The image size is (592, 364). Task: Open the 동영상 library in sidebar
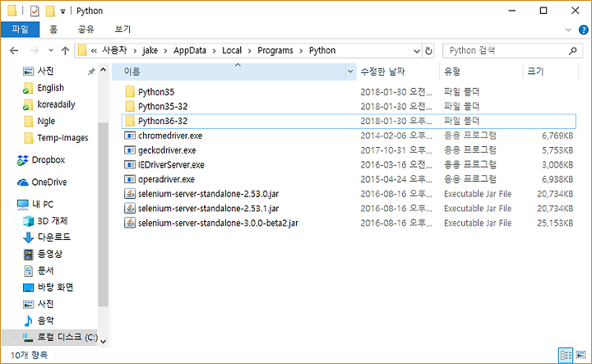coord(43,254)
